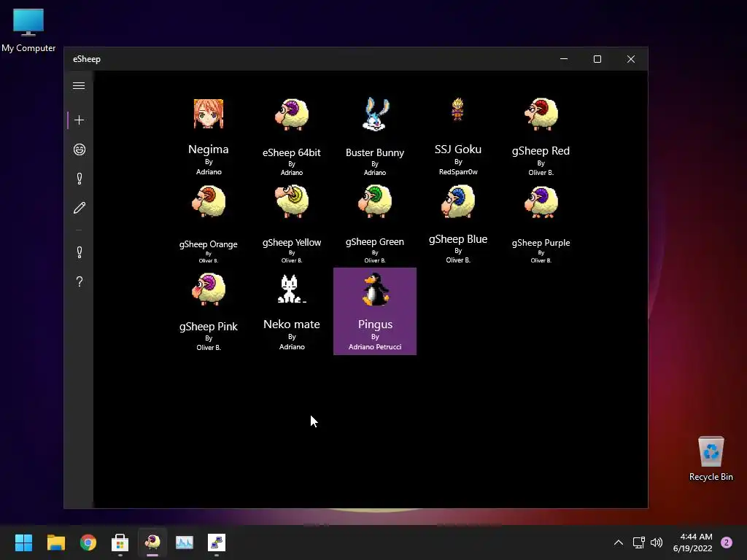Image resolution: width=747 pixels, height=560 pixels.
Task: Pick the gSheep Orange pet
Action: click(209, 224)
